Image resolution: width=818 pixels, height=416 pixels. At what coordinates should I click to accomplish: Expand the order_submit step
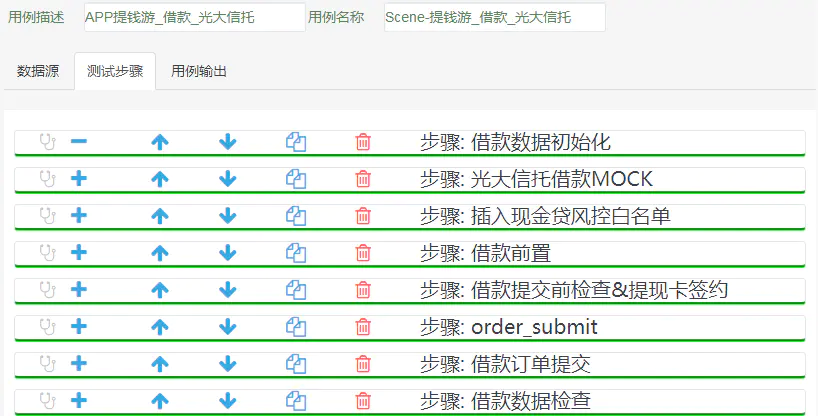pyautogui.click(x=79, y=327)
